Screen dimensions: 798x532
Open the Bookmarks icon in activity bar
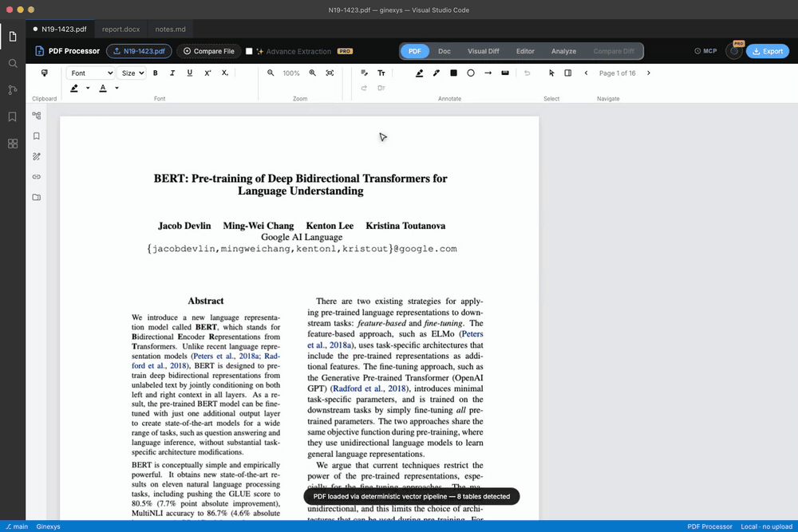coord(13,117)
